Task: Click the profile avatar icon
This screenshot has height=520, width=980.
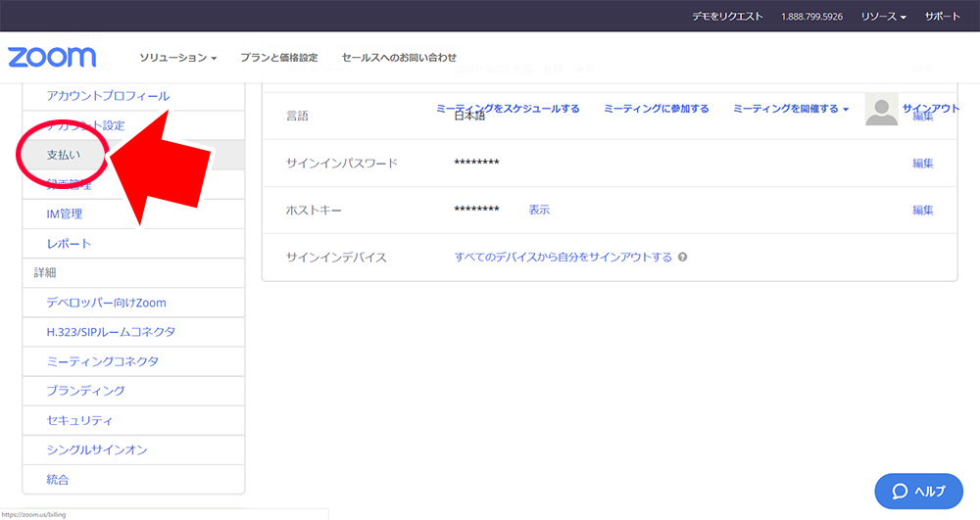Action: [882, 110]
